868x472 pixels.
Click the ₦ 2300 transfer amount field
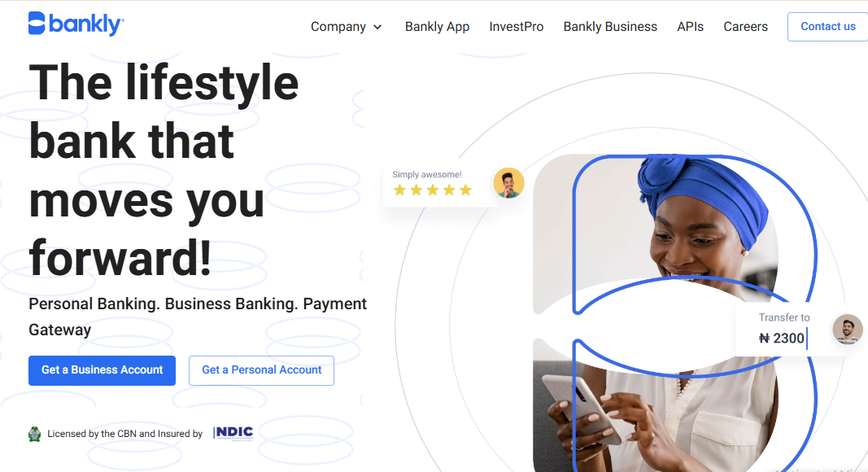pos(783,338)
